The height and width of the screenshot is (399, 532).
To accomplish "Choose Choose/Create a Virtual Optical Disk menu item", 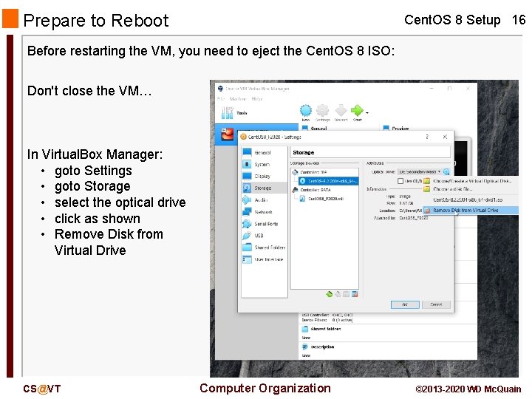I will (x=470, y=181).
